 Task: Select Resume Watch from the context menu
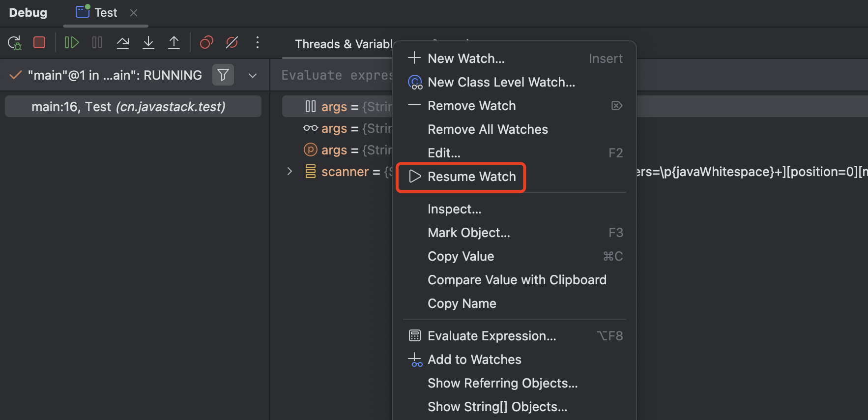pos(471,177)
